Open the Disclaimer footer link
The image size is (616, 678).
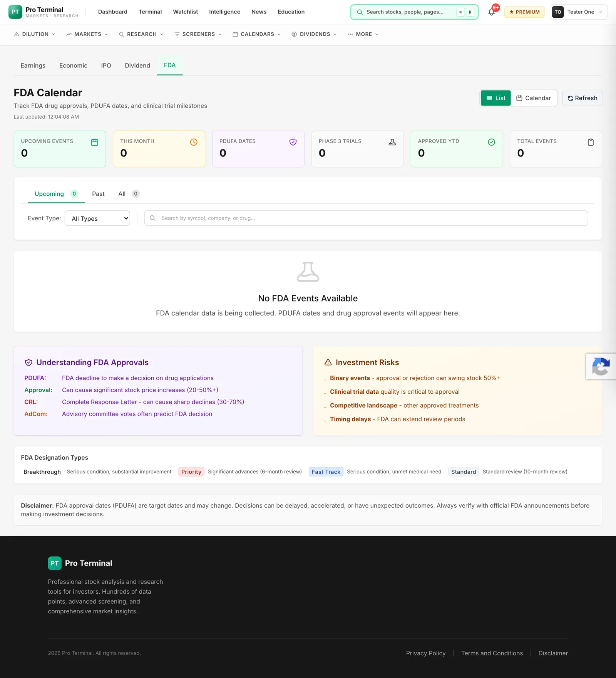pos(553,653)
